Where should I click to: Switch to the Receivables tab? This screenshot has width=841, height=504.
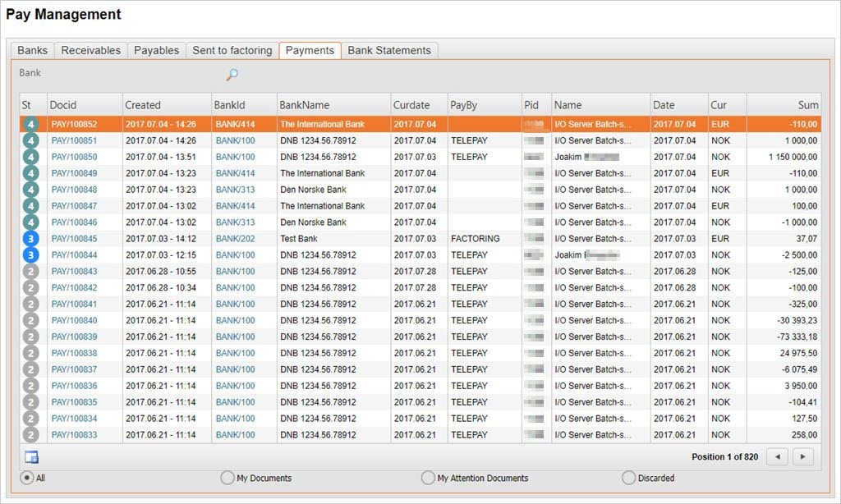tap(90, 50)
